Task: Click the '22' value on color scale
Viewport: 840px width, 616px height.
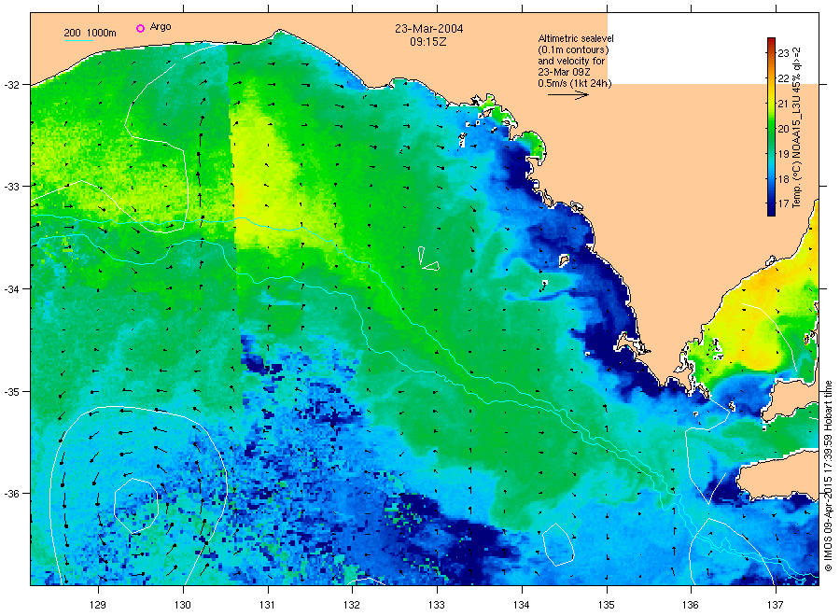Action: coord(783,78)
